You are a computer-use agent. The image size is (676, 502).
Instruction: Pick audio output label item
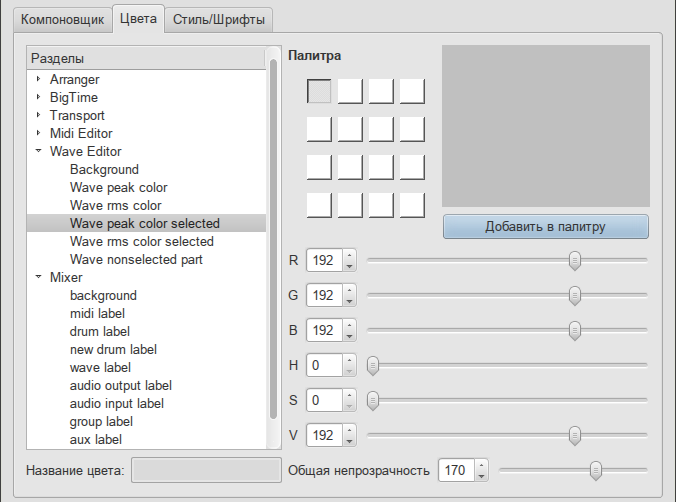[121, 386]
